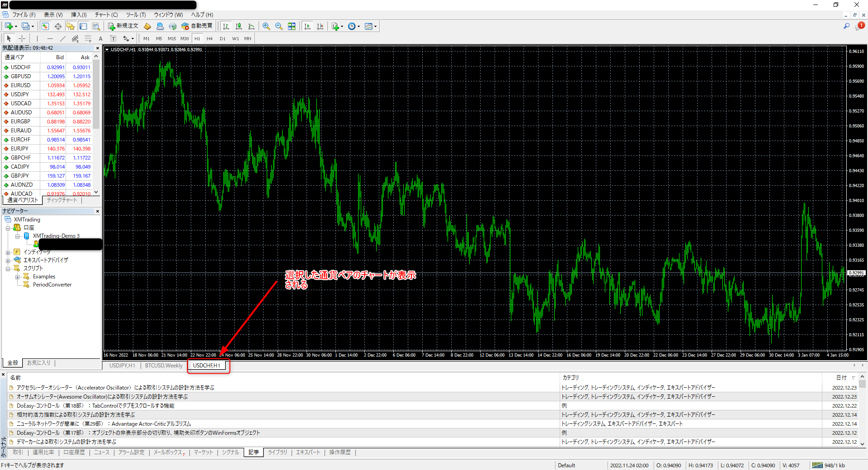Click the zoom in magnifier icon

tap(266, 26)
